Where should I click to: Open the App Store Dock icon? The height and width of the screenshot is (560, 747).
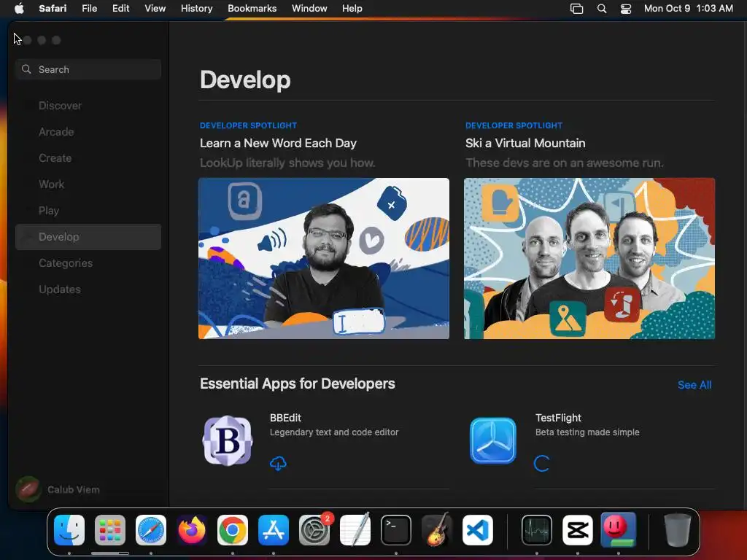click(x=274, y=529)
